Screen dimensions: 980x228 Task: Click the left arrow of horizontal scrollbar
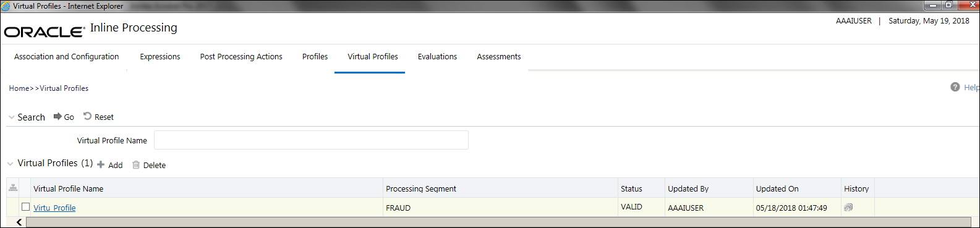click(19, 222)
